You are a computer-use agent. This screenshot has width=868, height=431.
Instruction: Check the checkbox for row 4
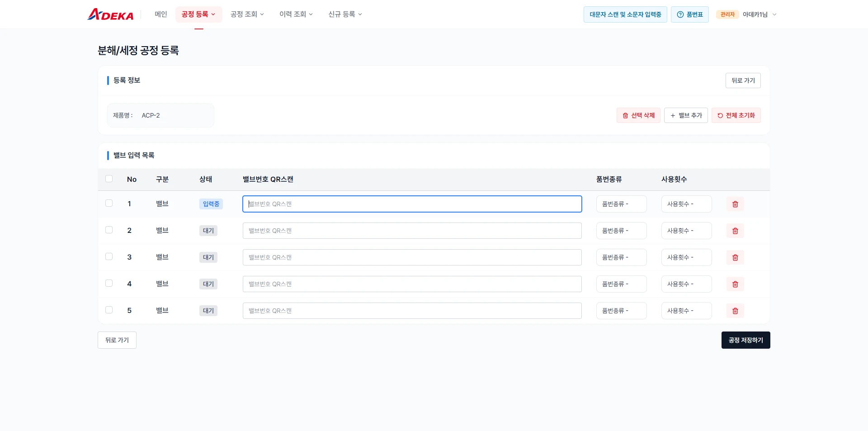[109, 283]
